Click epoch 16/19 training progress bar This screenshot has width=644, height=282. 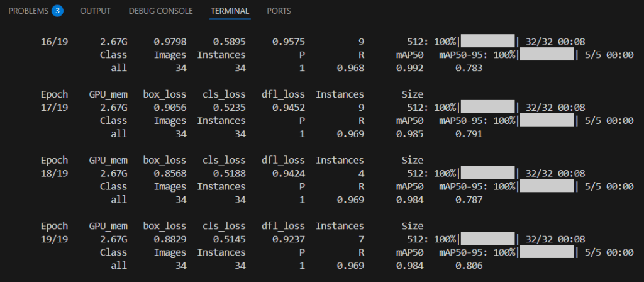pos(488,42)
